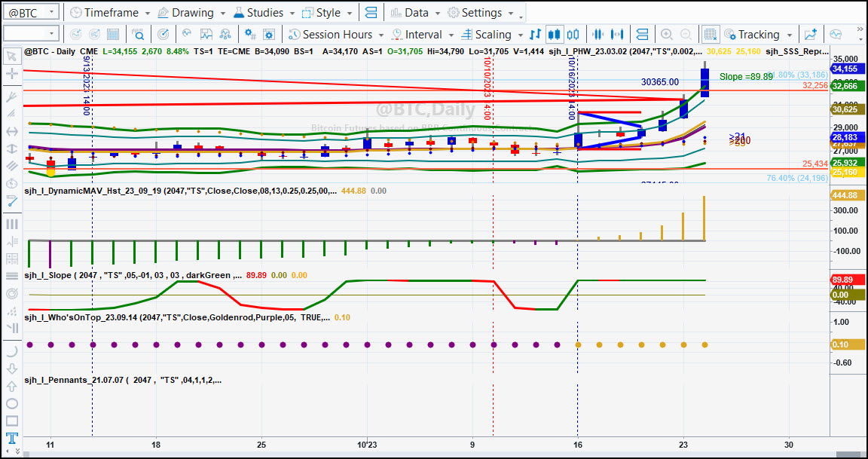This screenshot has width=868, height=459.
Task: Open the Session Hours dropdown
Action: pyautogui.click(x=335, y=35)
